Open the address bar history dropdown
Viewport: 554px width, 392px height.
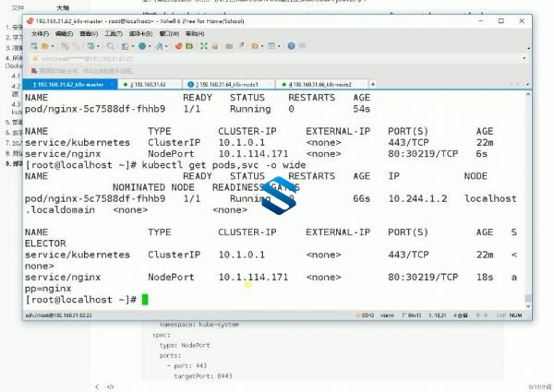[524, 59]
